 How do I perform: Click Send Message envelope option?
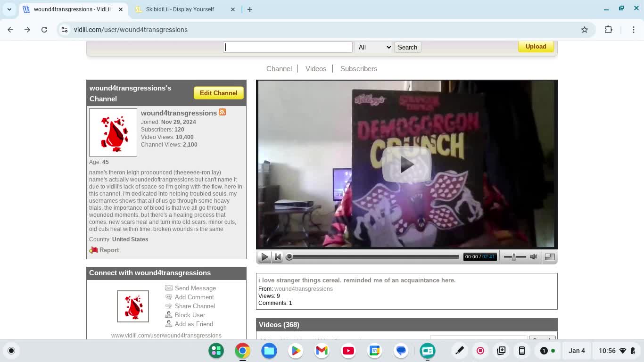tap(195, 288)
